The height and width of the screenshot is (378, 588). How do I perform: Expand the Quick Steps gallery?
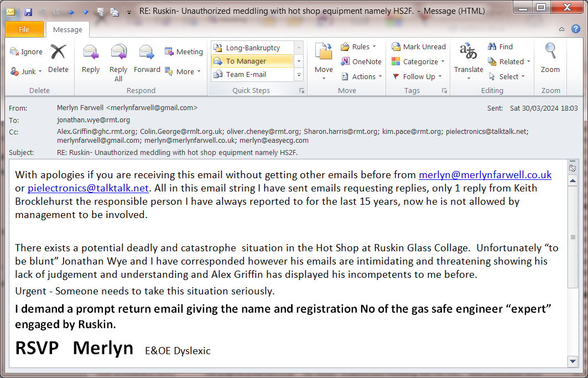tap(299, 75)
